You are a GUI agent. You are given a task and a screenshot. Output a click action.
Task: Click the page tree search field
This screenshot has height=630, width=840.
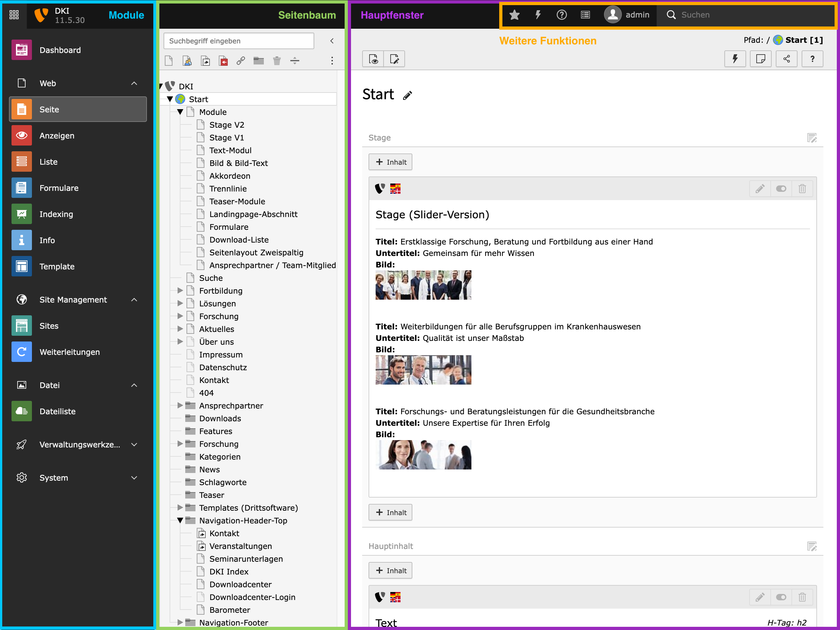click(239, 41)
